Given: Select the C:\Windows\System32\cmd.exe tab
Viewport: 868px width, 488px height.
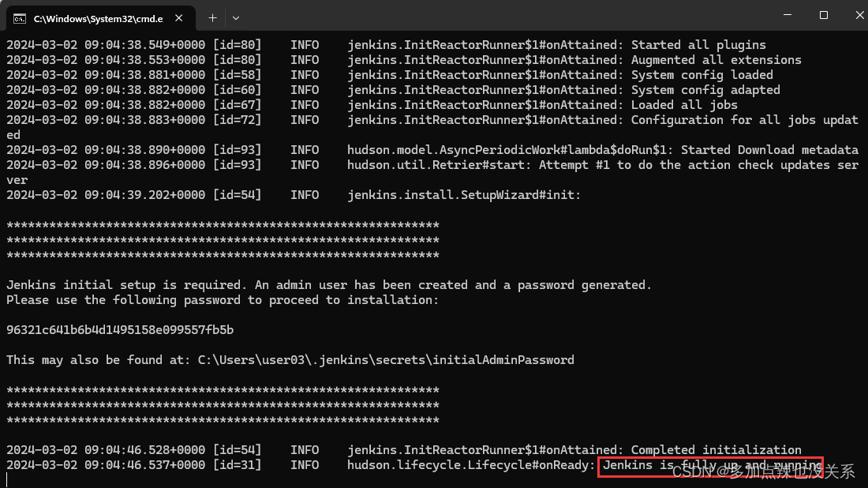Looking at the screenshot, I should pyautogui.click(x=100, y=19).
